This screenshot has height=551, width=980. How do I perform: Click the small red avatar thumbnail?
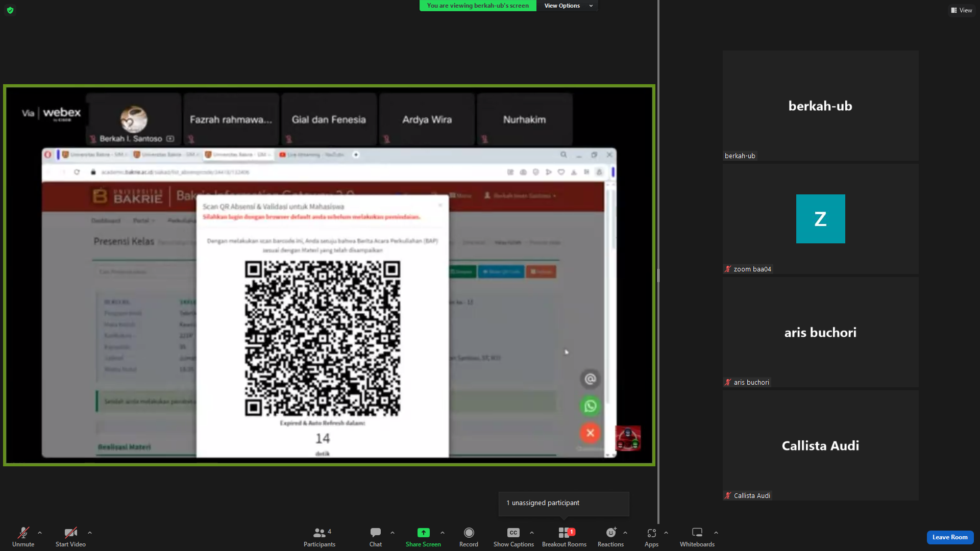click(628, 438)
